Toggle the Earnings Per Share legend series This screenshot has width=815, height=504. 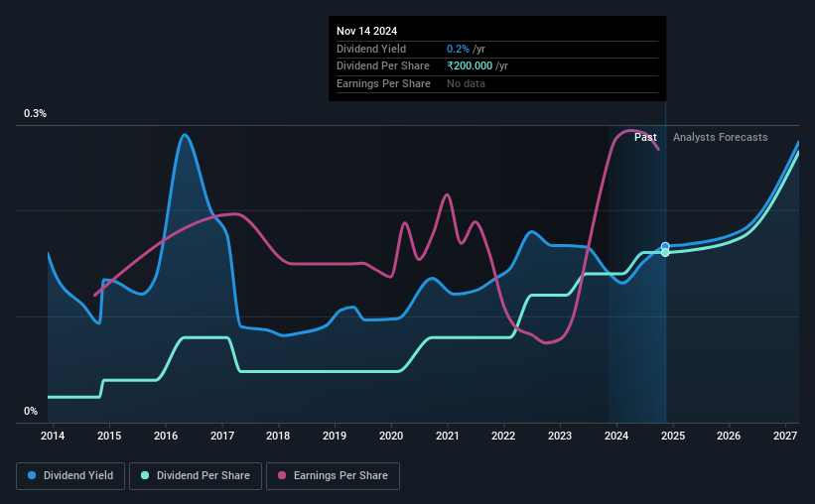point(333,476)
